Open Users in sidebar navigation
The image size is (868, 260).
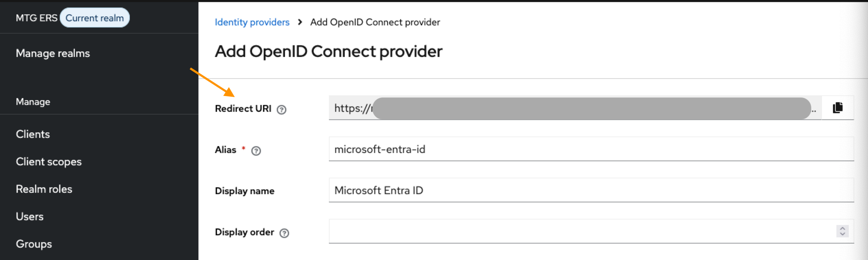(30, 216)
